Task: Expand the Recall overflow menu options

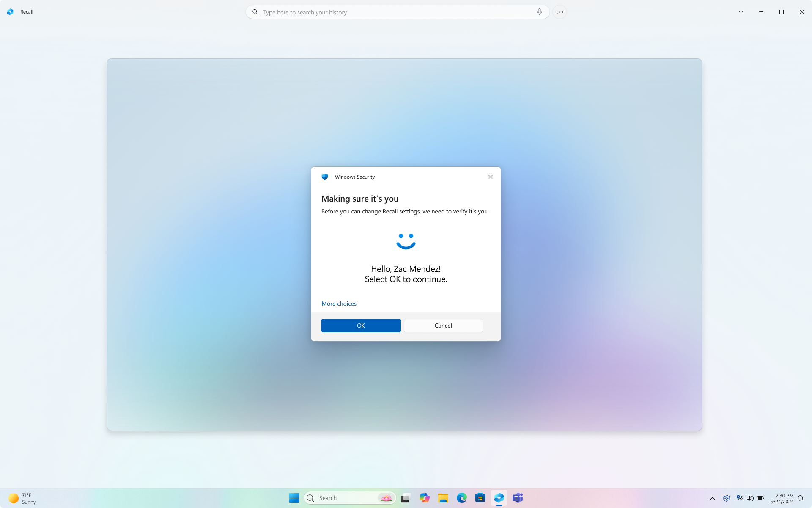Action: coord(741,12)
